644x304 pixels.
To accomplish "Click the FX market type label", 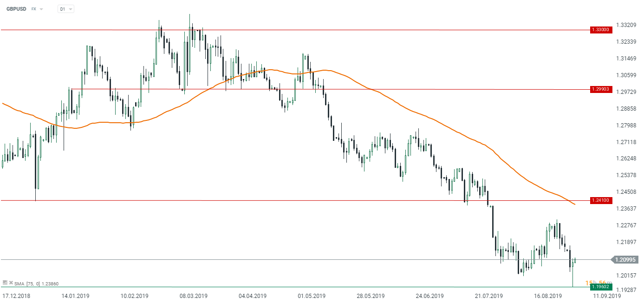I will click(34, 9).
